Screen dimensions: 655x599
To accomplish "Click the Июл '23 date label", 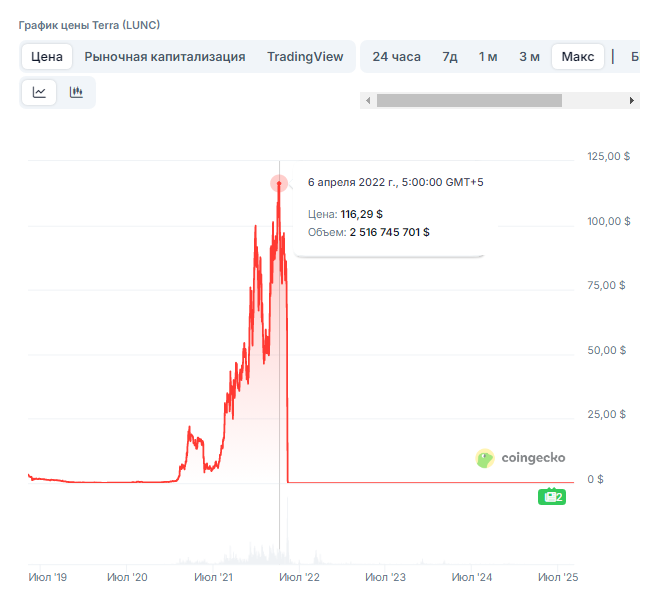I will point(385,577).
